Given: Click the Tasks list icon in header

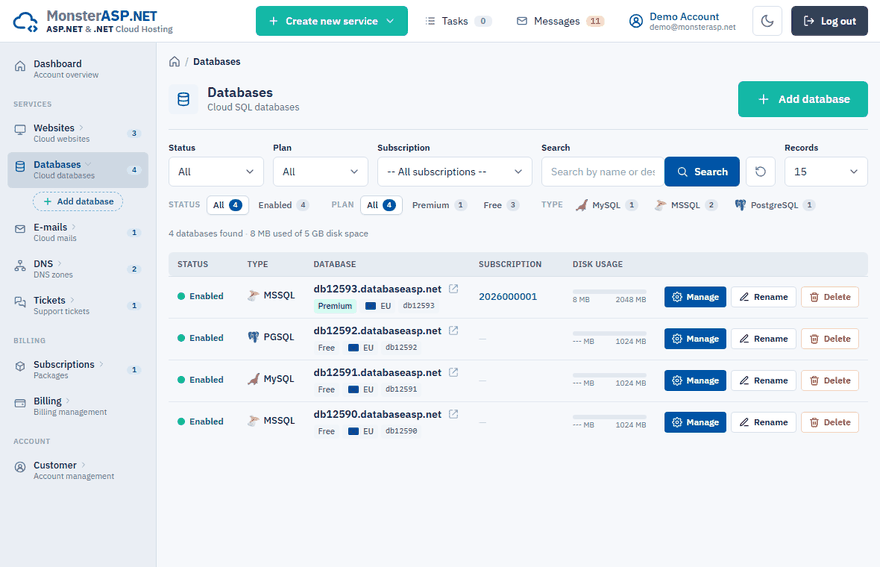Looking at the screenshot, I should [430, 21].
